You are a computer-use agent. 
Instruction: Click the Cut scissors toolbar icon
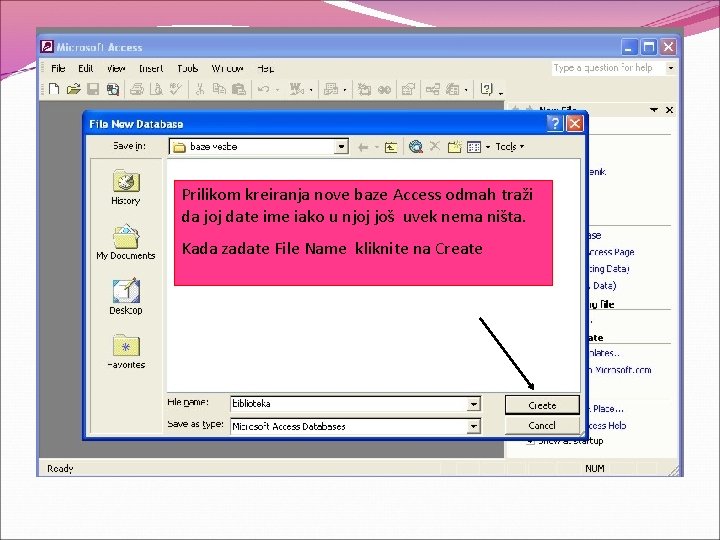(200, 89)
